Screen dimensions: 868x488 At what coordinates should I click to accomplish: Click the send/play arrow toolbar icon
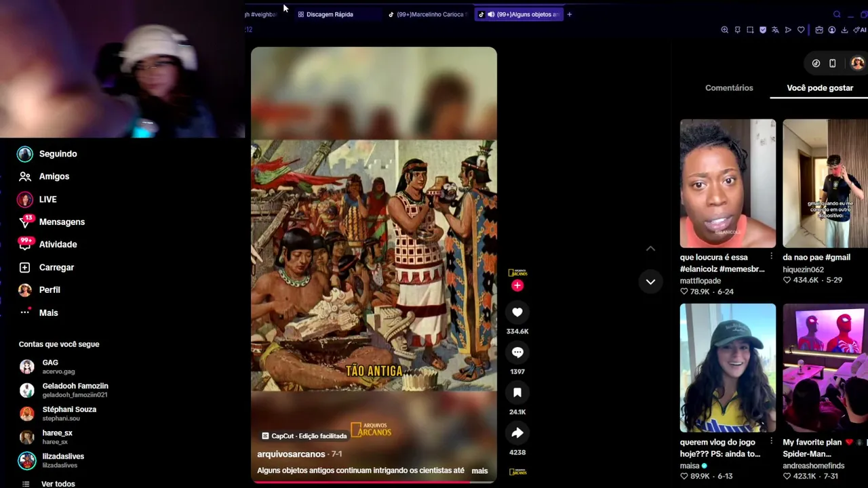point(788,30)
